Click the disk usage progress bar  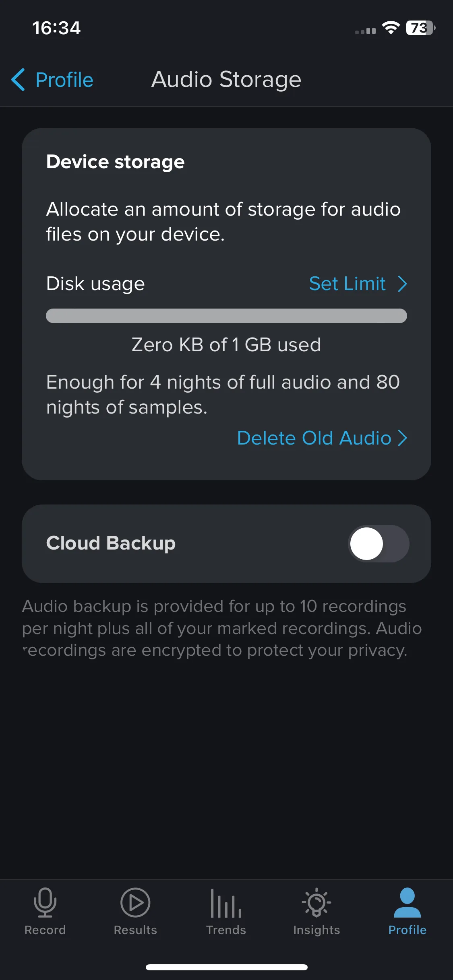point(226,316)
